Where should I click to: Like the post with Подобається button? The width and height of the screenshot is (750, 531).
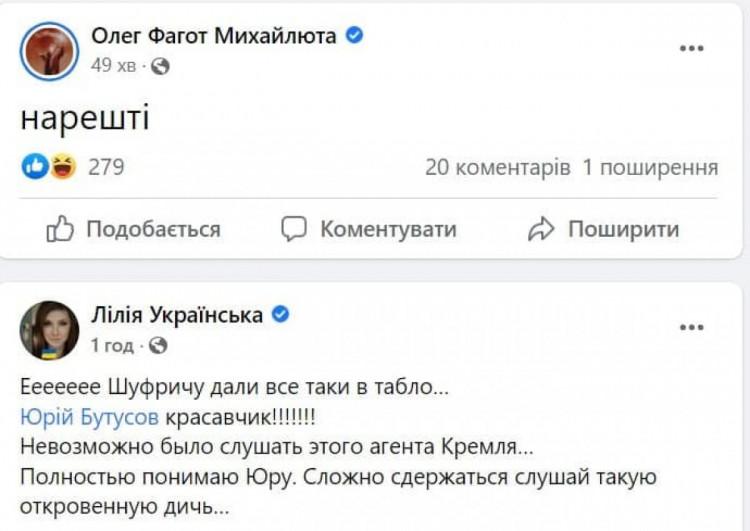tap(134, 229)
